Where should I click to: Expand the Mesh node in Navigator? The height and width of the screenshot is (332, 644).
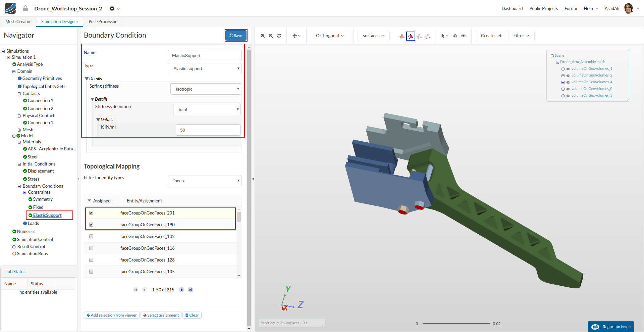point(19,130)
